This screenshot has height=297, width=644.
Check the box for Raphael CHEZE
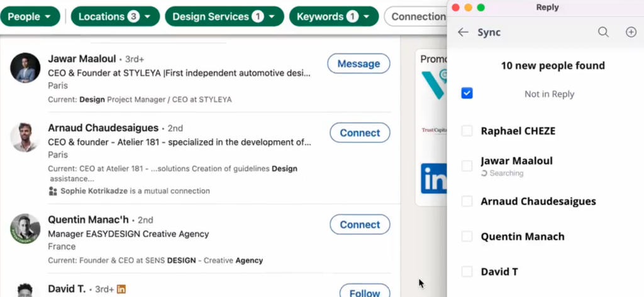point(467,131)
